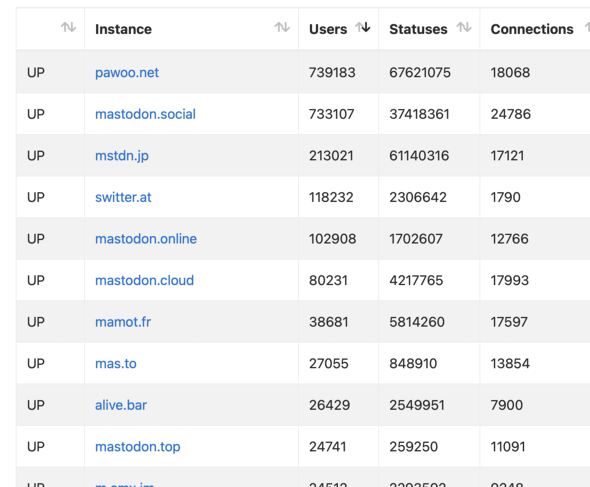The height and width of the screenshot is (487, 590).
Task: Open the mastodon.cloud link
Action: point(144,280)
